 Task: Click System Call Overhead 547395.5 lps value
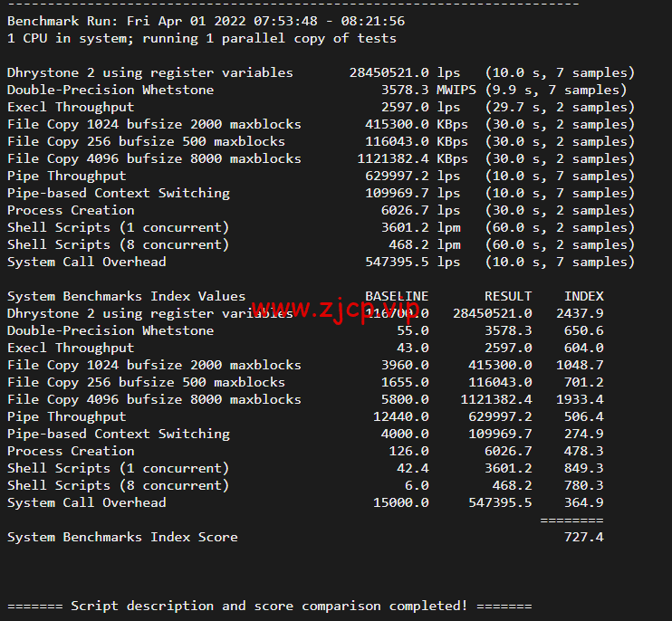(412, 262)
